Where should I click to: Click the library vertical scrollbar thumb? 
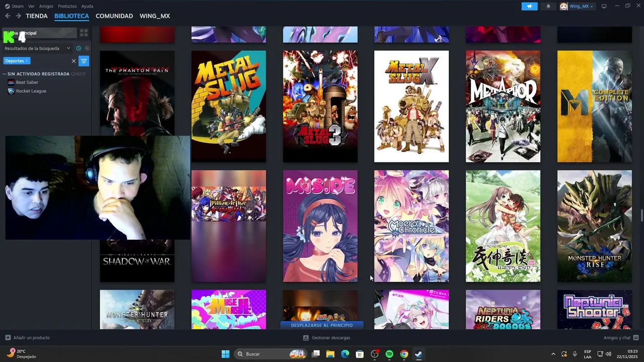click(641, 215)
